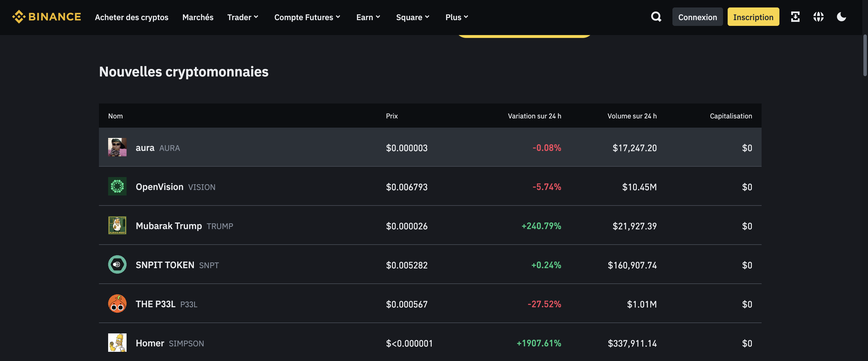Open the language globe icon
868x361 pixels.
click(x=818, y=17)
